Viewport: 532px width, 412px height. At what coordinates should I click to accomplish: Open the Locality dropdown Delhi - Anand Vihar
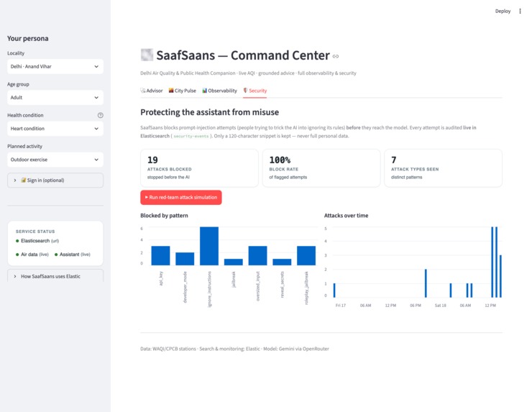[55, 67]
